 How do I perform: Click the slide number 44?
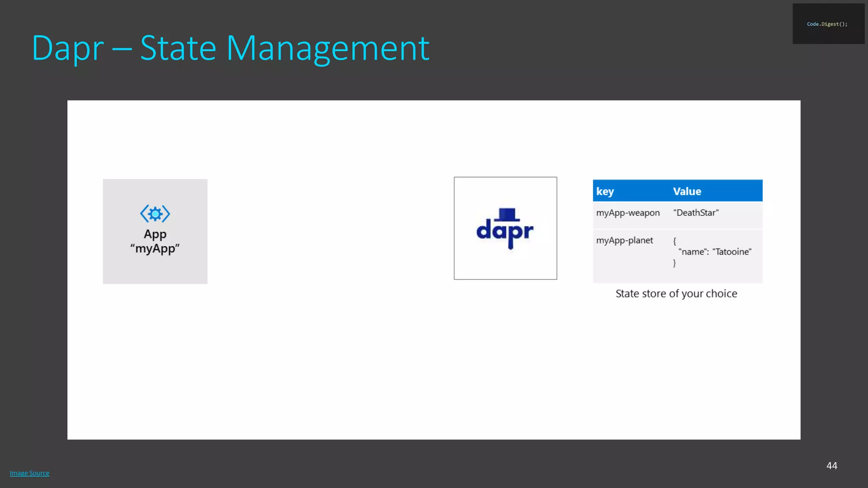832,466
